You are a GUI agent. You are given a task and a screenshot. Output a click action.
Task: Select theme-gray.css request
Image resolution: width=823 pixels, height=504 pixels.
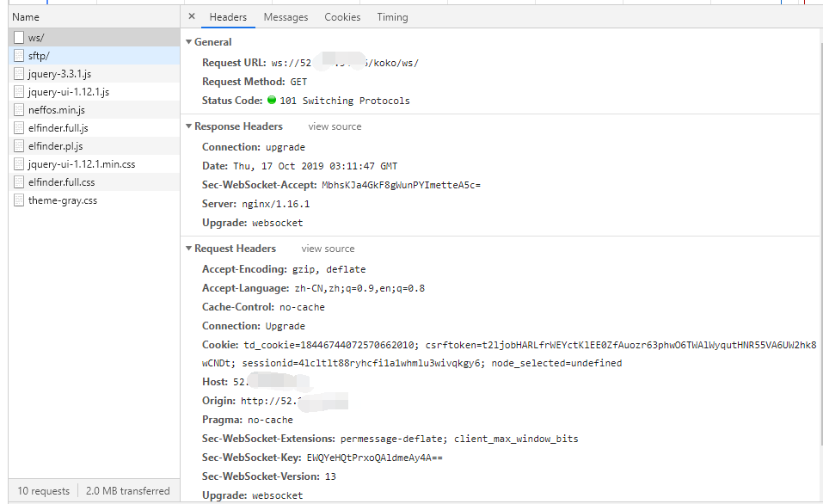tap(94, 200)
